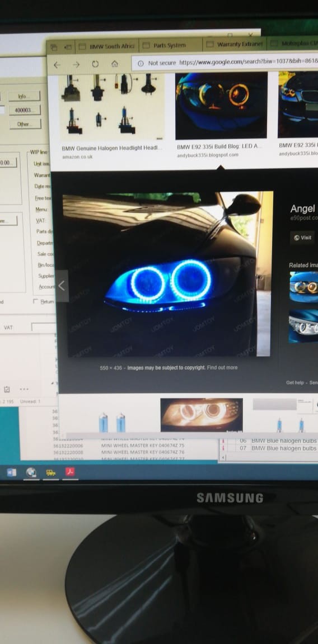
Task: Reload the page with refresh icon
Action: (95, 64)
